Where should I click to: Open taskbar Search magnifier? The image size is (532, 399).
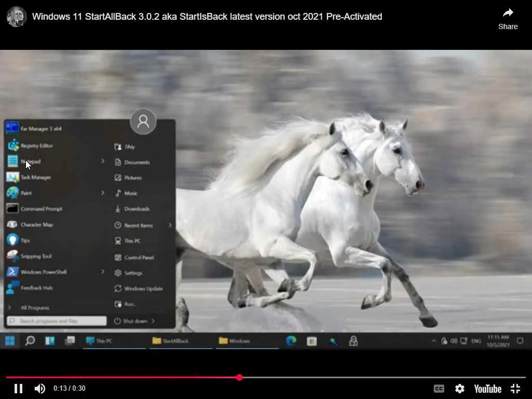pos(30,341)
